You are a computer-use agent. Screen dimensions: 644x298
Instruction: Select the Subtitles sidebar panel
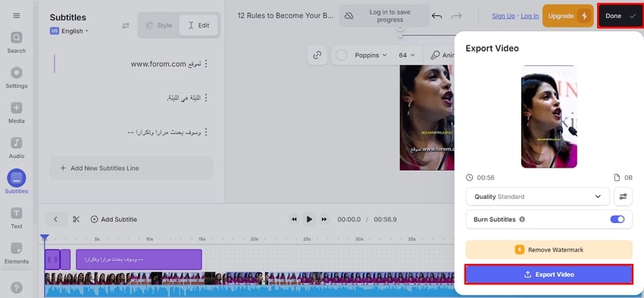[x=17, y=182]
